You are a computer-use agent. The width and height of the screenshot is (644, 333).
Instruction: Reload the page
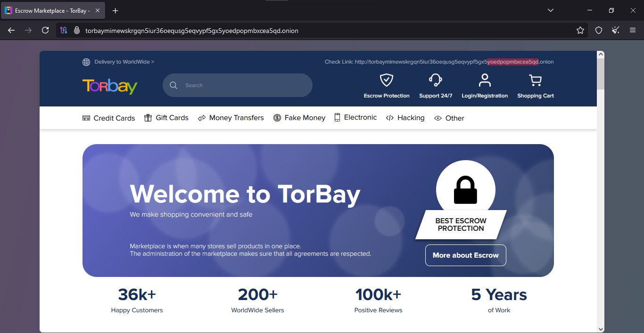pos(45,30)
